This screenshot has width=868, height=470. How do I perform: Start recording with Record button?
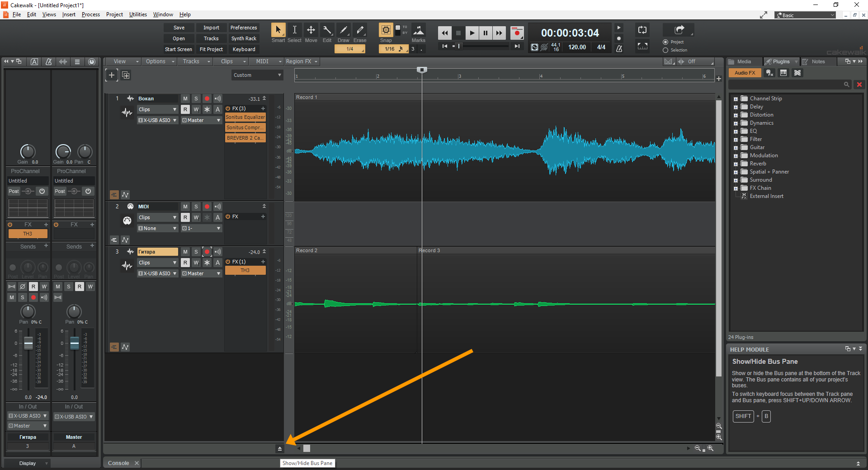[517, 33]
